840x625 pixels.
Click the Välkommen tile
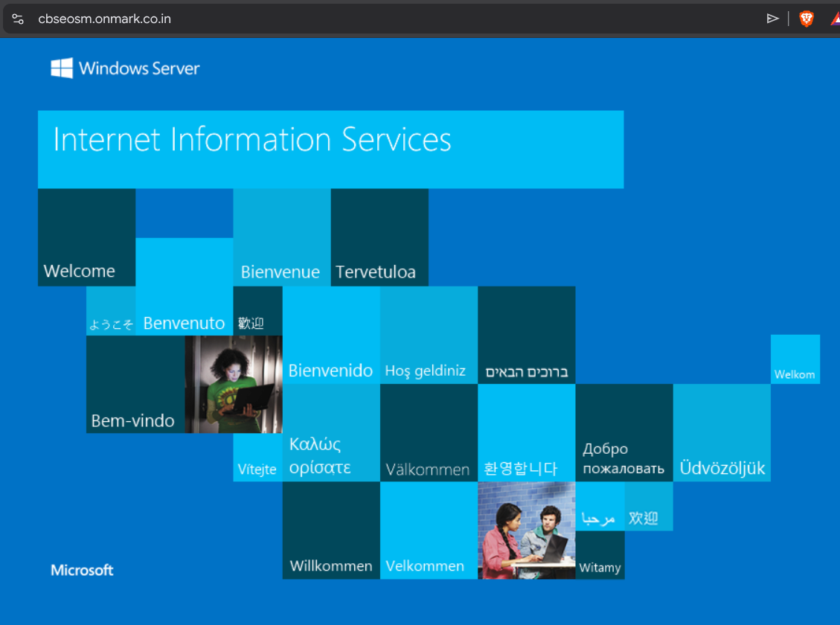[x=429, y=433]
